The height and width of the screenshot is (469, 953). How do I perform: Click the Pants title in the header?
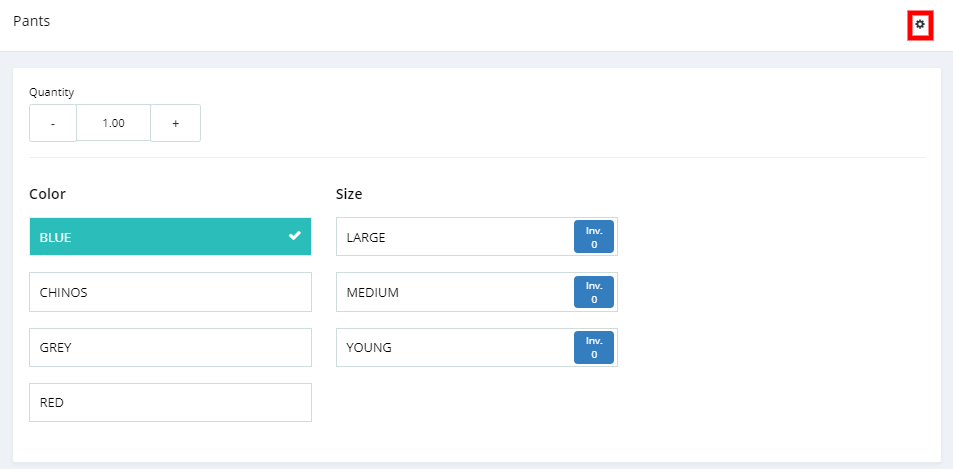click(x=32, y=21)
